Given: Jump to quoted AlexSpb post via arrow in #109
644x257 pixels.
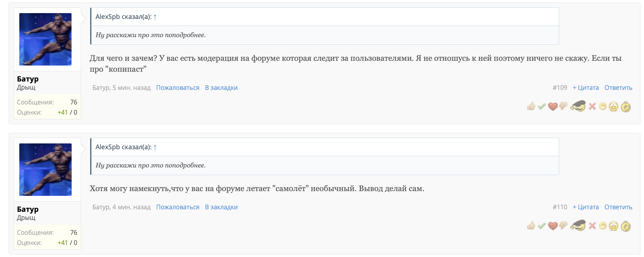Looking at the screenshot, I should coord(155,17).
